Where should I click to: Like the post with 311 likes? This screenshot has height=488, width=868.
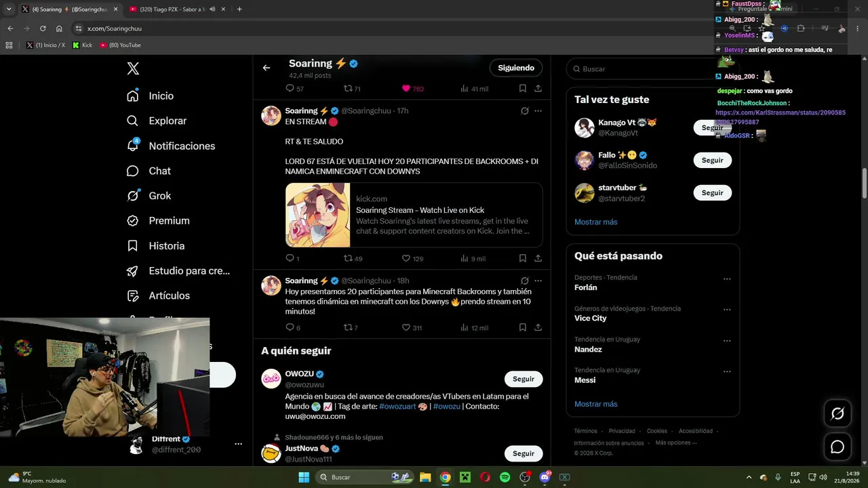[x=412, y=327]
